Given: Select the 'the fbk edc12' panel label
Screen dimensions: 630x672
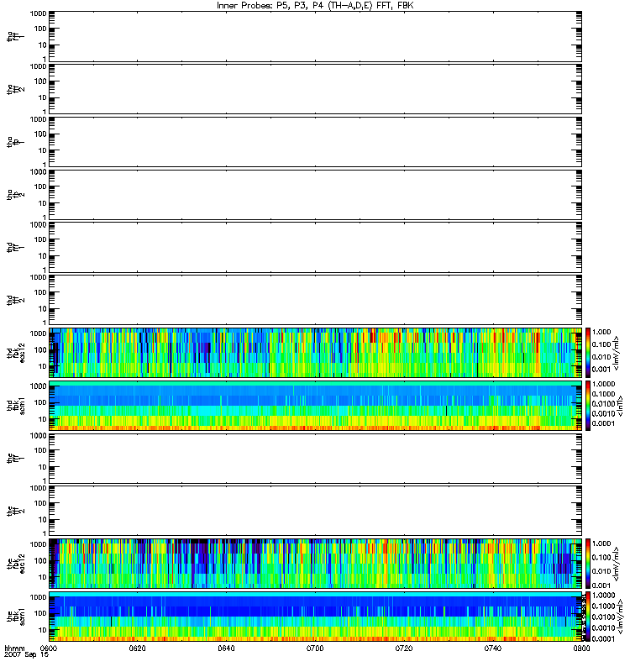Looking at the screenshot, I should point(16,564).
